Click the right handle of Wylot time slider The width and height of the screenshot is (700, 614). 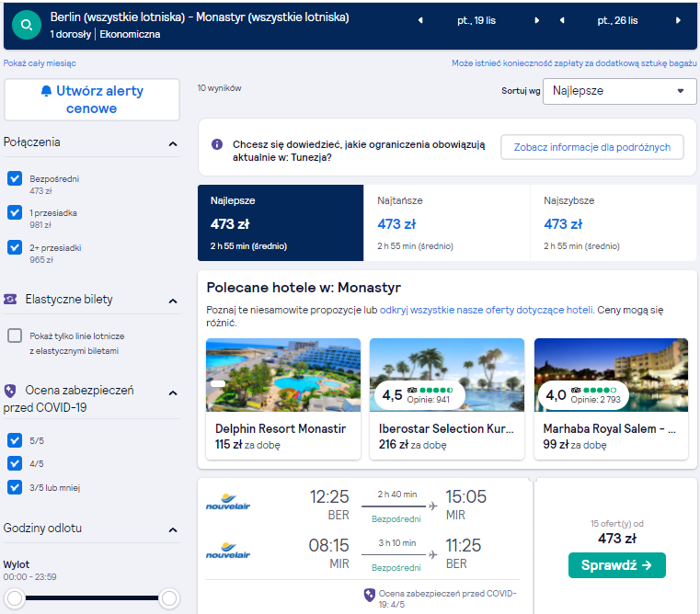point(169,598)
